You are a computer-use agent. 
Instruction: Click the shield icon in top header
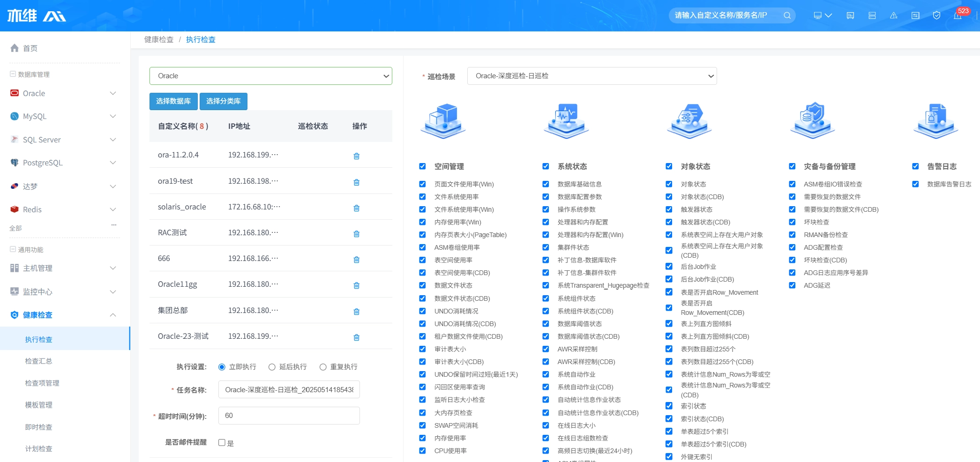pyautogui.click(x=936, y=15)
